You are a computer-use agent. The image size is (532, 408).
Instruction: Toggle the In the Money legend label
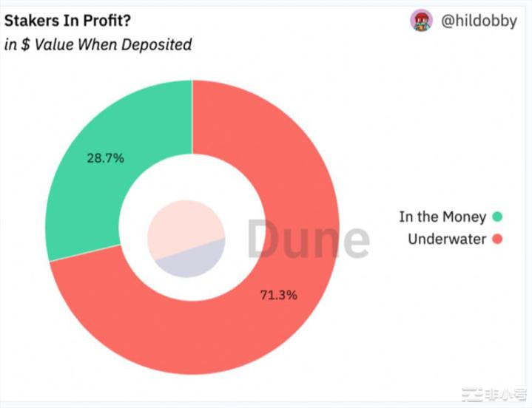tap(442, 217)
